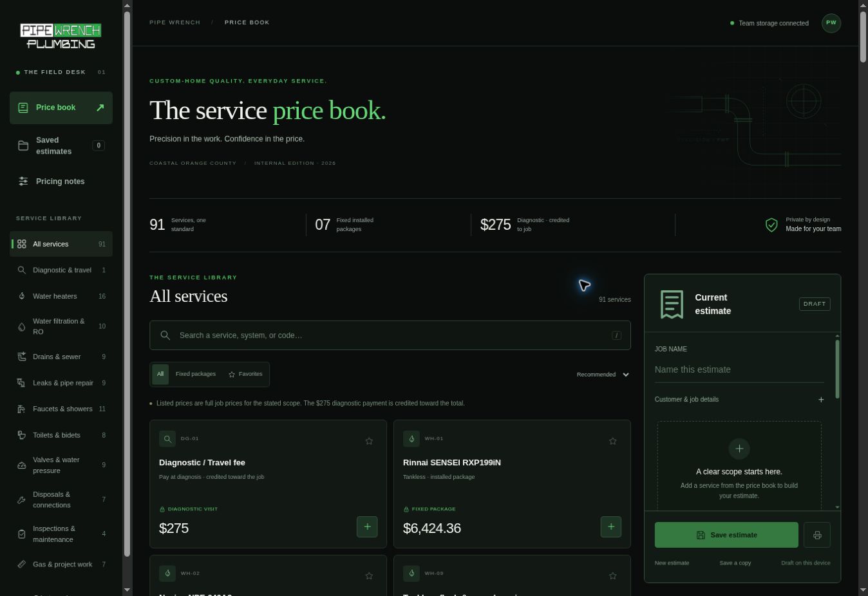Click the Pipe Wrench Plumbing logo
Viewport: 868px width, 596px height.
click(x=61, y=36)
